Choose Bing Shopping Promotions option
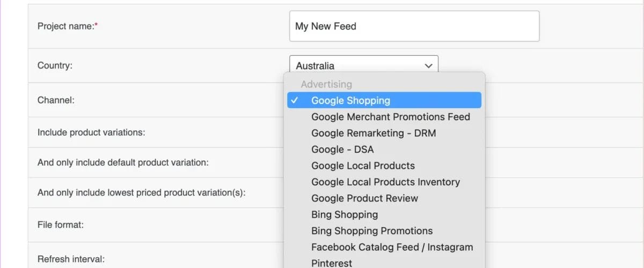 [x=371, y=231]
